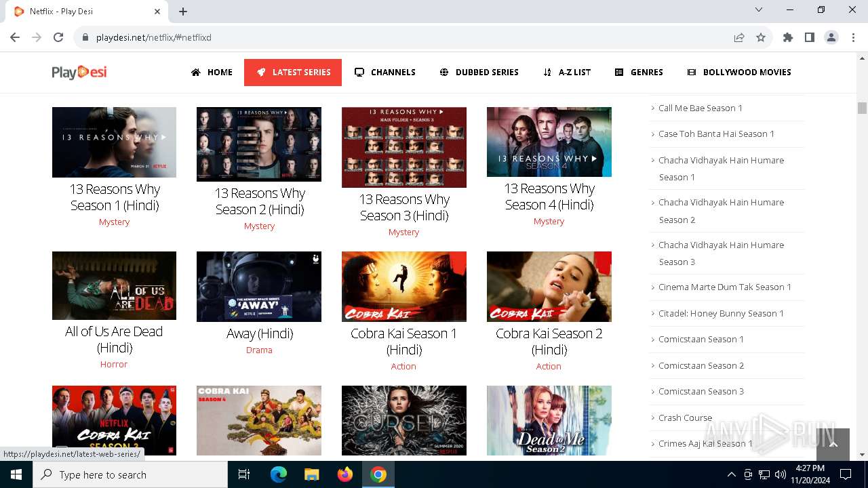Open Chacha Vidhayak Hain Humare Season 3
The image size is (868, 488).
coord(722,253)
